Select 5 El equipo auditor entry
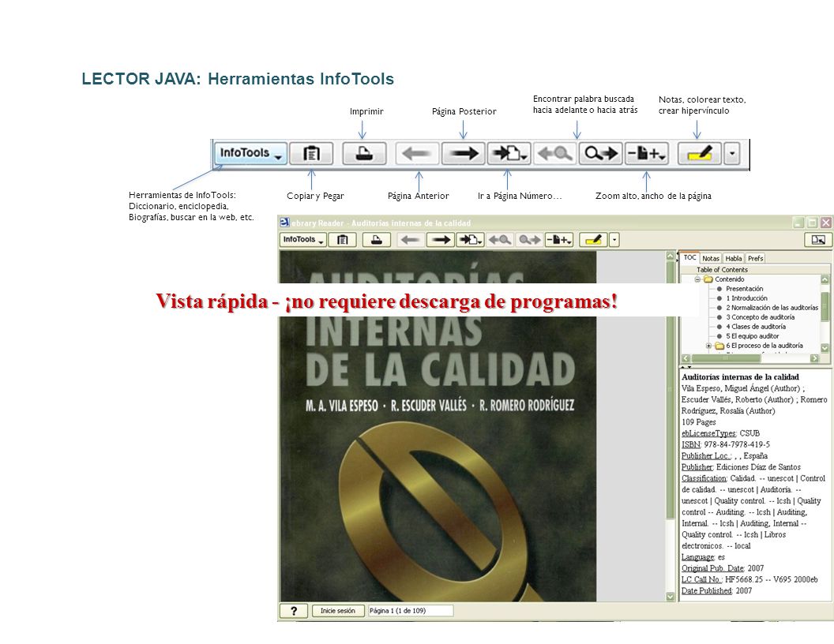This screenshot has width=834, height=644. [752, 336]
